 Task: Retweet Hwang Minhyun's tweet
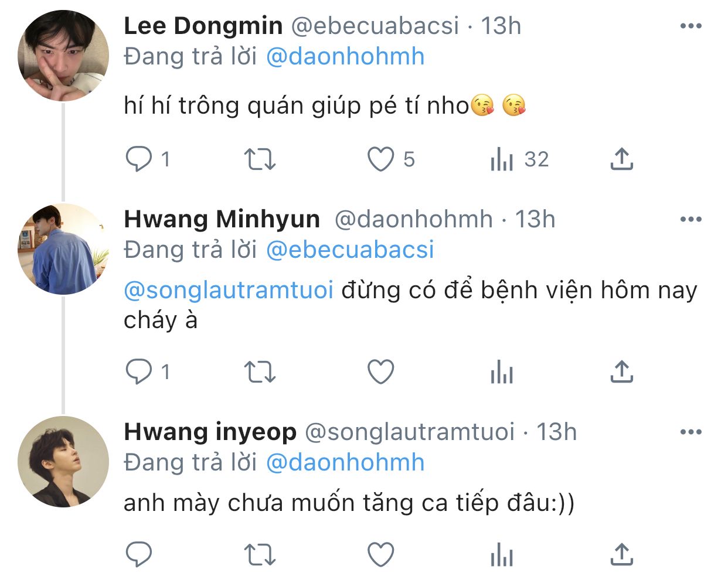(259, 371)
